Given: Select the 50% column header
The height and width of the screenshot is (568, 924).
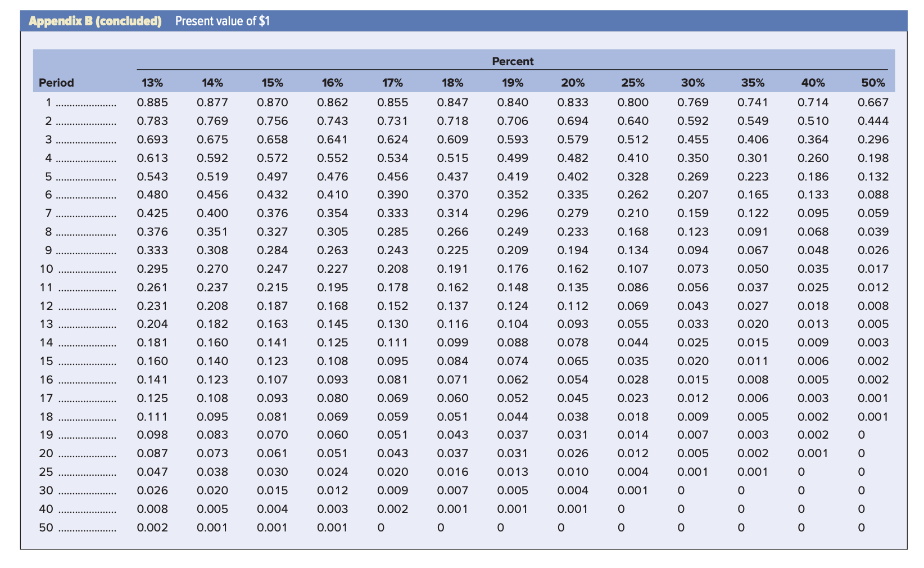Looking at the screenshot, I should click(873, 83).
